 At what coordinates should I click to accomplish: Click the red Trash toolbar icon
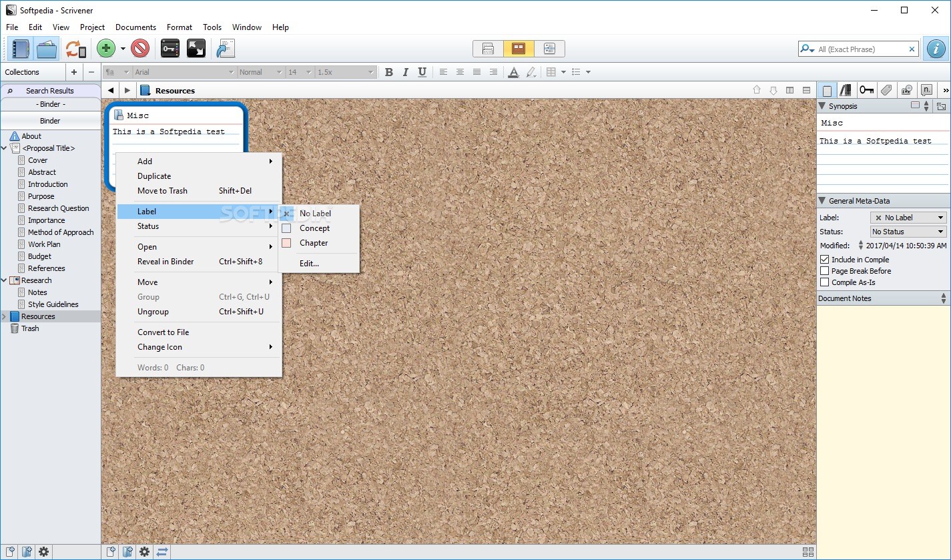[140, 49]
